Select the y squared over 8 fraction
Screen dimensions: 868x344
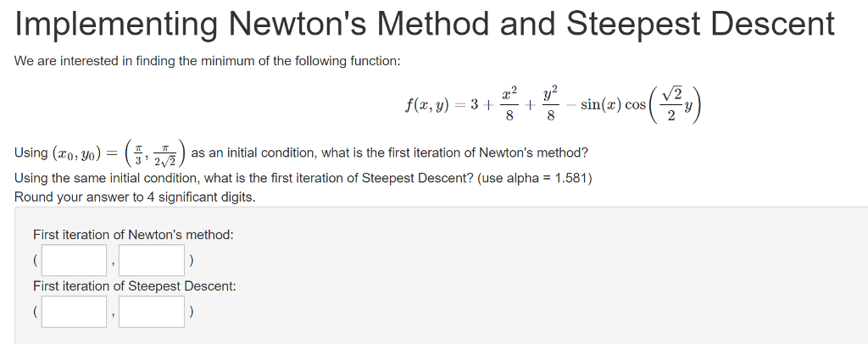point(550,103)
